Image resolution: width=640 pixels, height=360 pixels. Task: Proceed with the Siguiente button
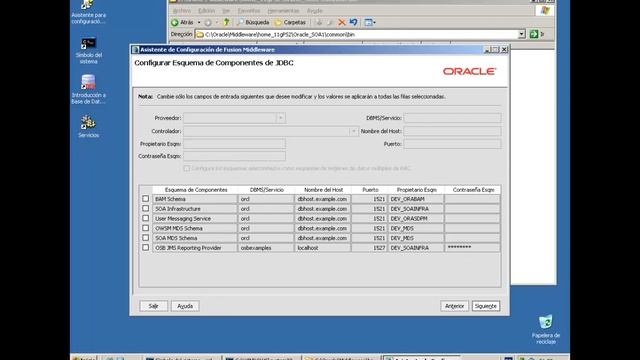pyautogui.click(x=486, y=306)
